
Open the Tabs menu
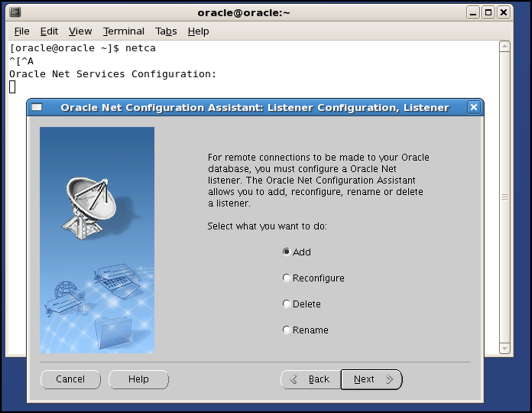[166, 31]
